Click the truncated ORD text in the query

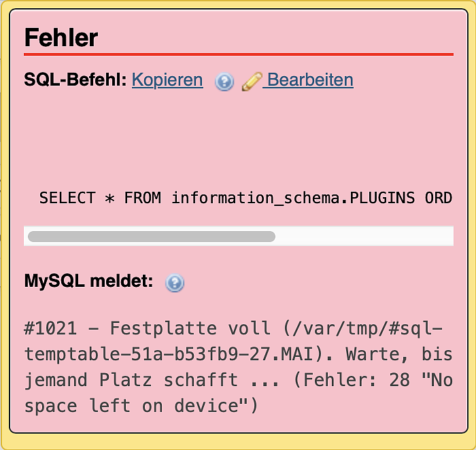coord(439,198)
